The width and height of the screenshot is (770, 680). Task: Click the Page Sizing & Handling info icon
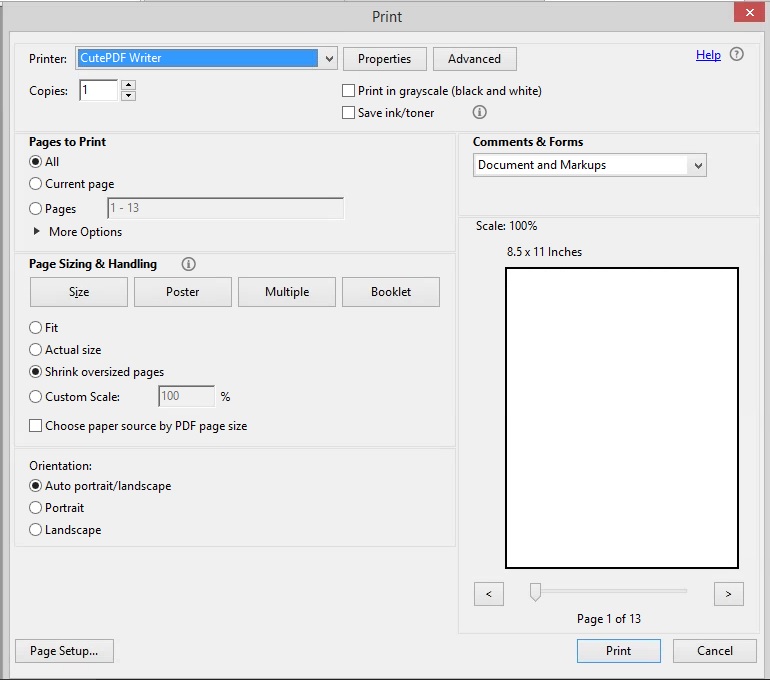pos(189,264)
